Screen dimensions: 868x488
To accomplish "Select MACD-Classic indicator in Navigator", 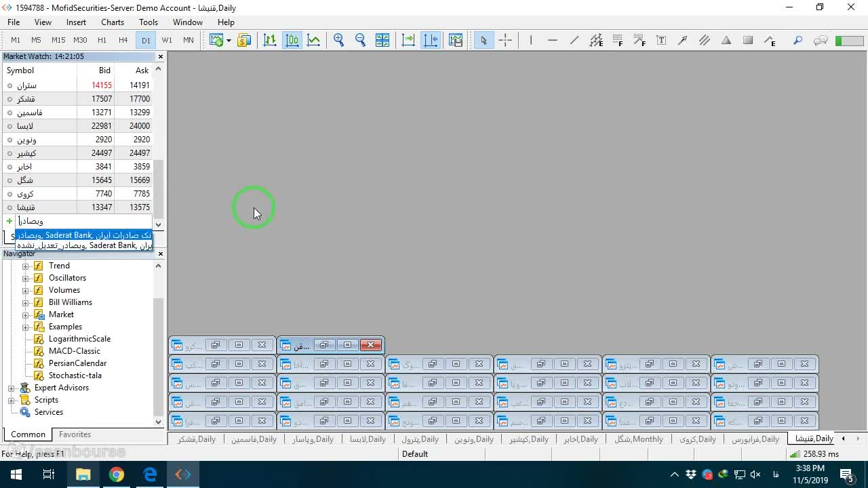I will 75,351.
